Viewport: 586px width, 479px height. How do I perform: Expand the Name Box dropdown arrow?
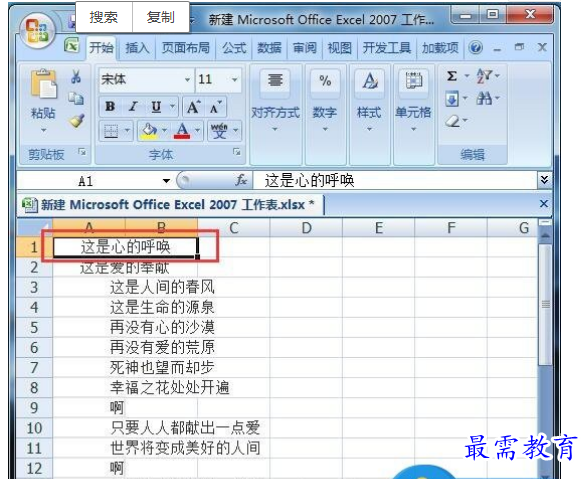[166, 181]
